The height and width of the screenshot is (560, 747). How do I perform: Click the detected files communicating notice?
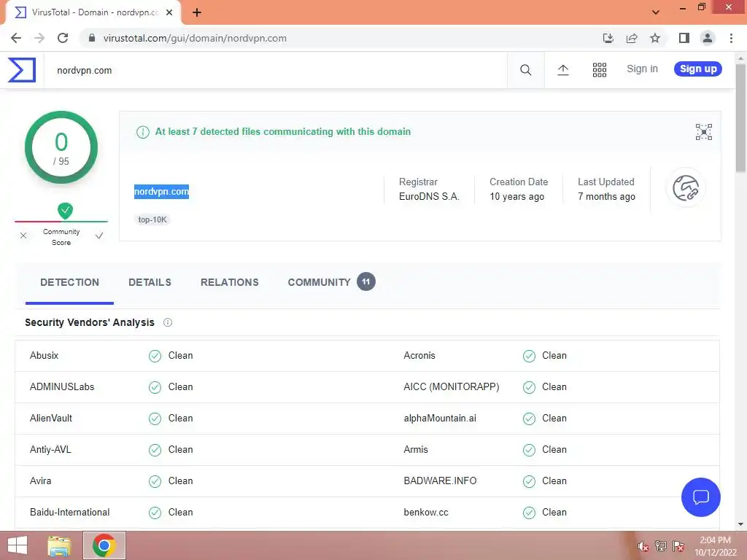click(282, 132)
